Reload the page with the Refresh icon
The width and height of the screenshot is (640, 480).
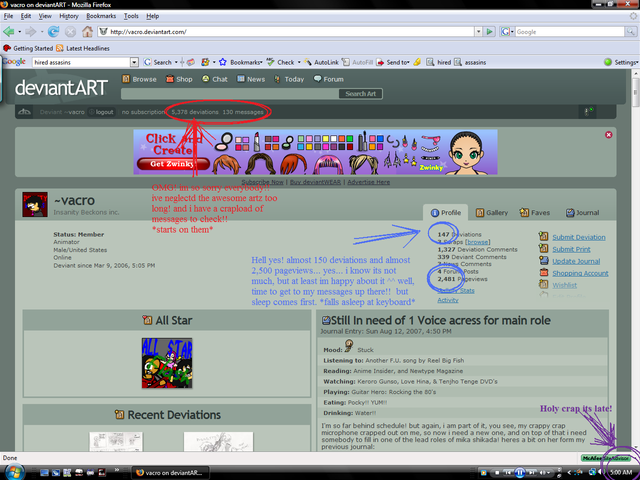pos(53,31)
